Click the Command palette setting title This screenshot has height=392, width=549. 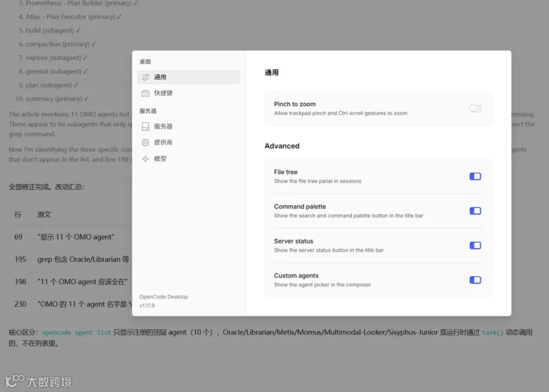pos(300,207)
